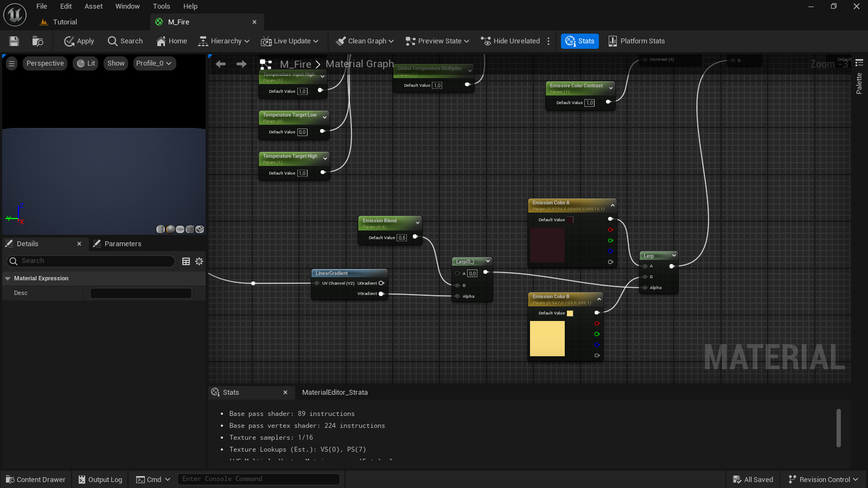This screenshot has width=868, height=488.
Task: Toggle Stats display on
Action: click(x=580, y=41)
